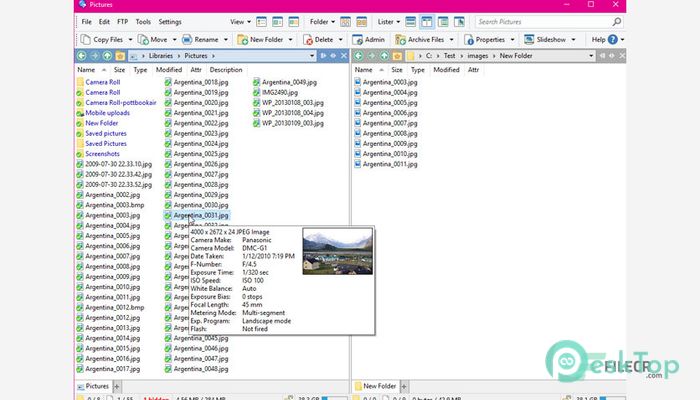Open the FTP menu
The height and width of the screenshot is (400, 700).
[122, 21]
